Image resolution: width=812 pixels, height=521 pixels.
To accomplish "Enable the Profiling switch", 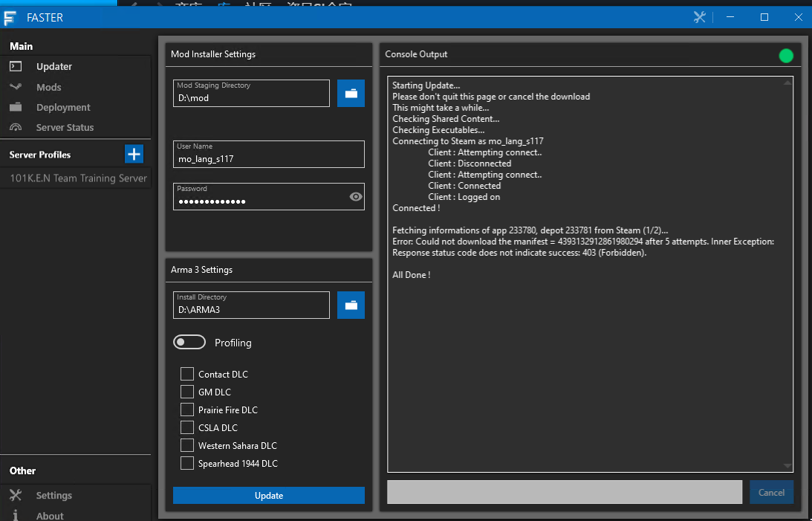I will coord(189,342).
